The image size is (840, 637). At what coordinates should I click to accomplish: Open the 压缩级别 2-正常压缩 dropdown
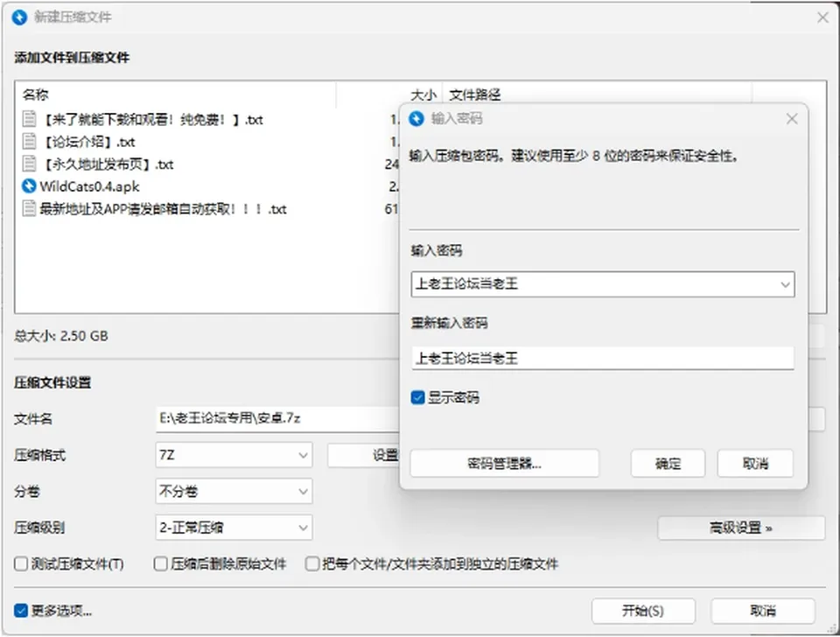click(x=234, y=528)
